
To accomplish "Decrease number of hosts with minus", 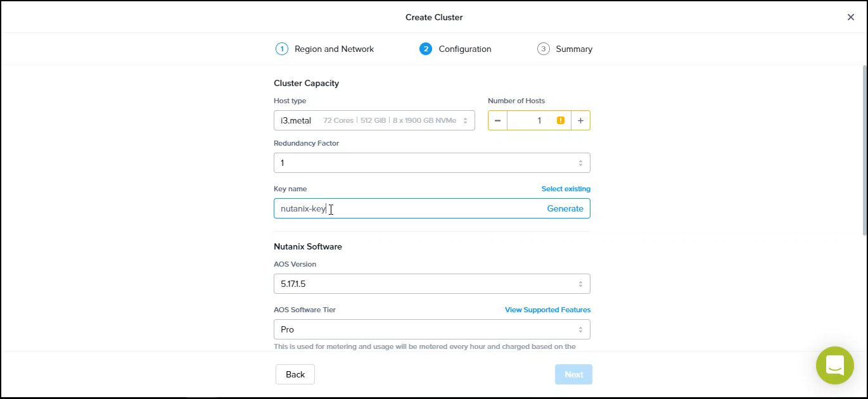I will point(497,120).
